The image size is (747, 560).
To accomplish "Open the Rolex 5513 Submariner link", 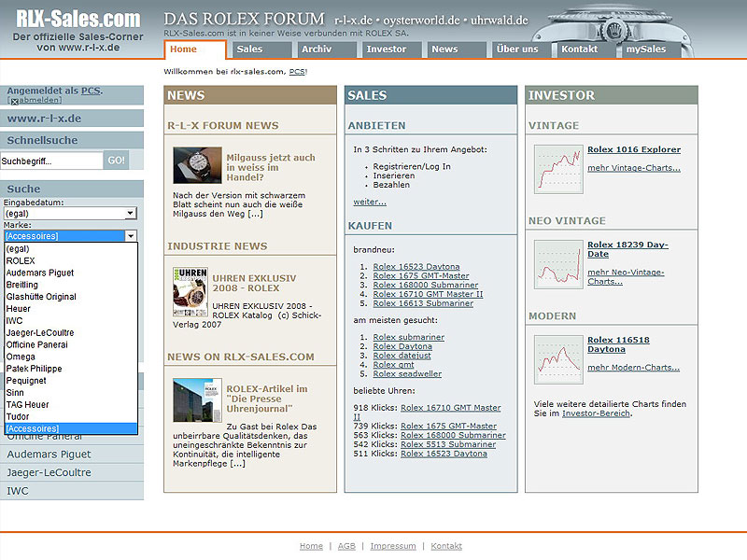I will (448, 444).
